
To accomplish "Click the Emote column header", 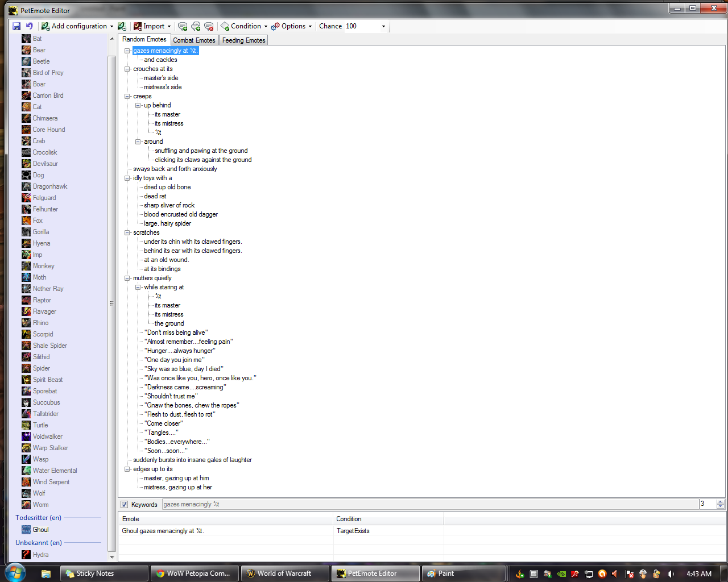I will click(226, 519).
